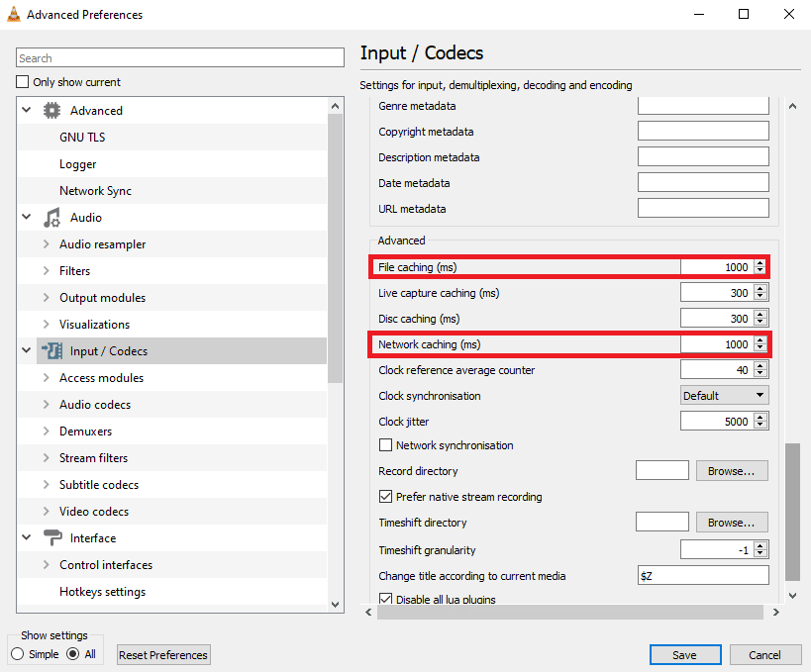
Task: Expand Stream filters node
Action: click(46, 458)
